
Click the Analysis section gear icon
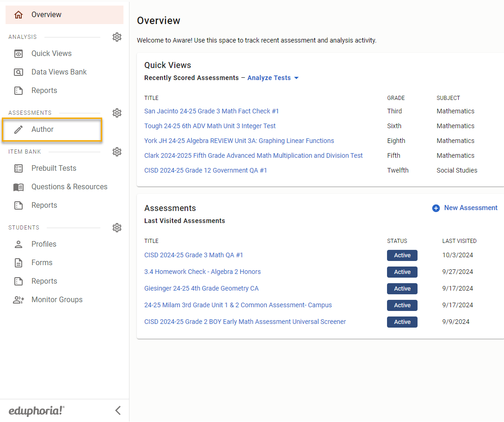(117, 37)
